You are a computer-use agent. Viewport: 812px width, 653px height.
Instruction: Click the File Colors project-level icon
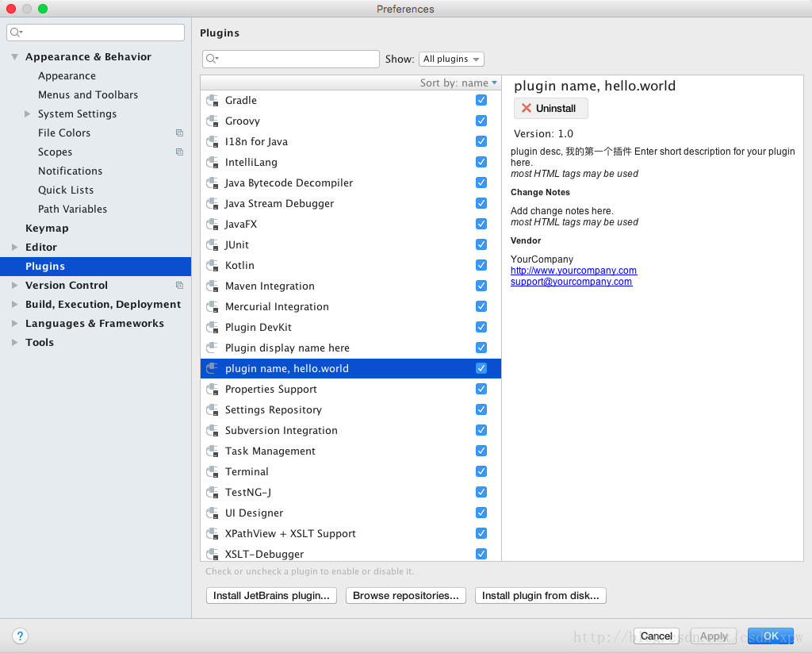pyautogui.click(x=180, y=133)
